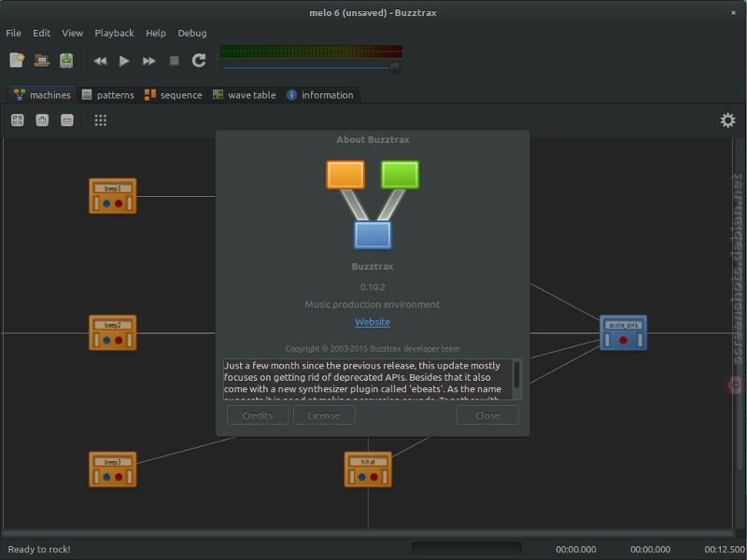
Task: Click the release notes text box
Action: (368, 379)
